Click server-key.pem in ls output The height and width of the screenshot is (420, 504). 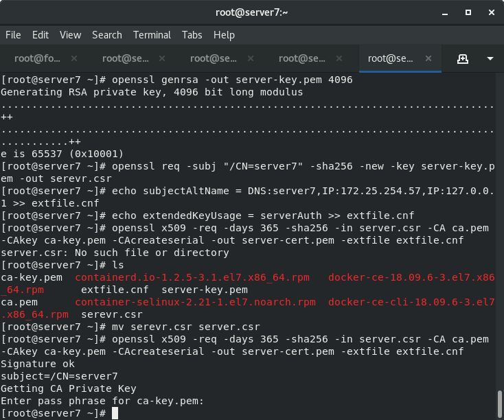click(205, 290)
